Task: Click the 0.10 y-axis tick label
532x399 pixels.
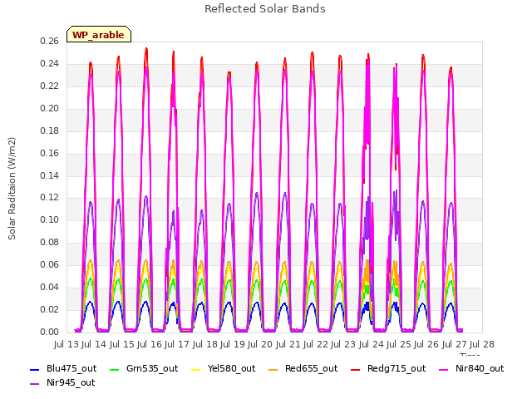Action: pos(49,219)
